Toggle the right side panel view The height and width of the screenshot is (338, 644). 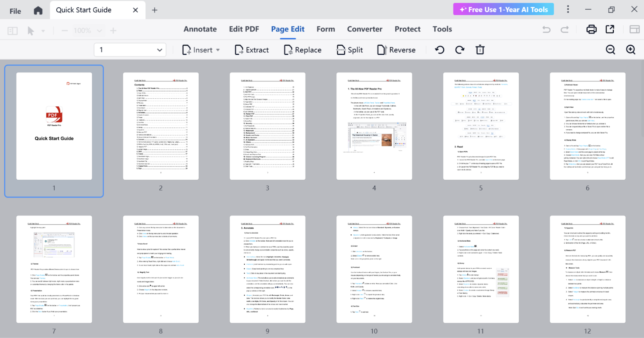click(x=634, y=29)
